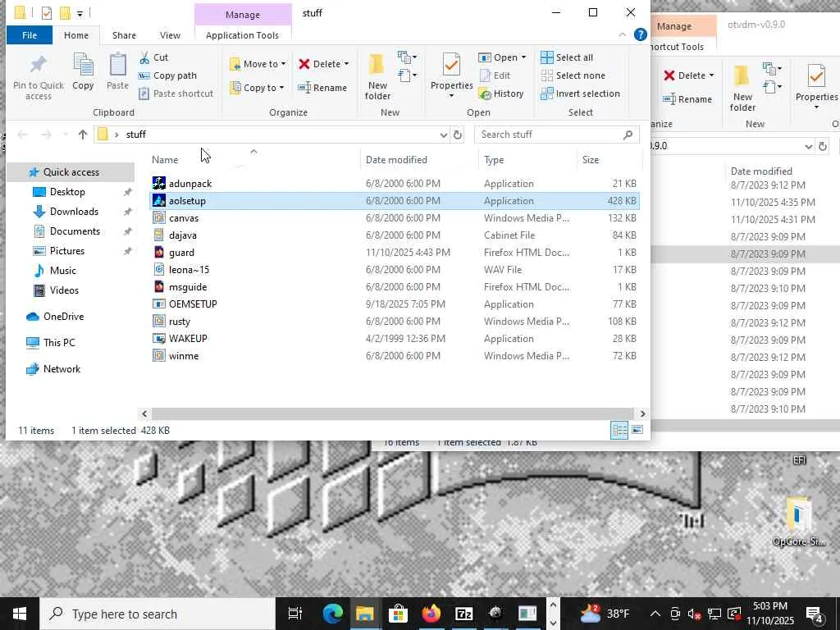Click the Rename ribbon button in stuff window

pos(322,87)
